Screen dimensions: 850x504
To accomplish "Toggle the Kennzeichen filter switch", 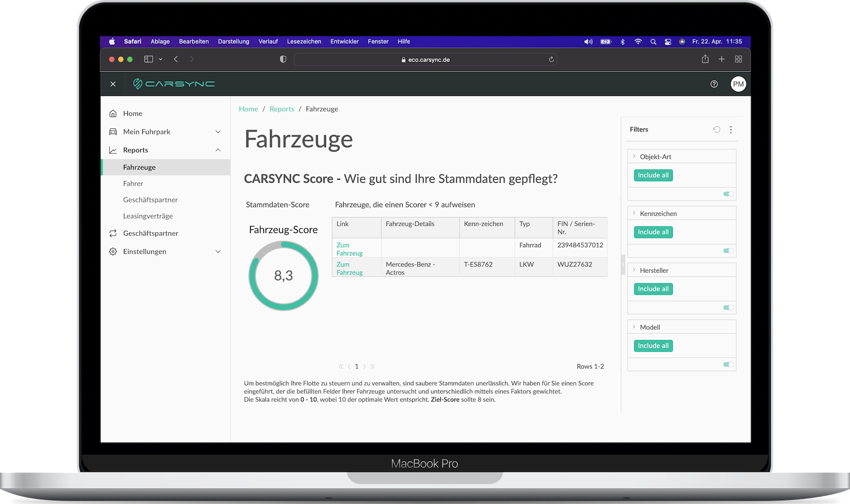I will (729, 251).
